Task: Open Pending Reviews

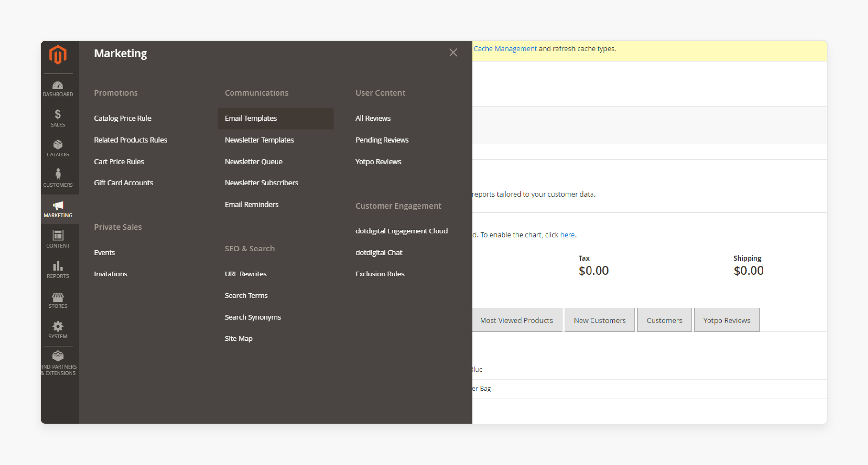Action: pyautogui.click(x=382, y=140)
